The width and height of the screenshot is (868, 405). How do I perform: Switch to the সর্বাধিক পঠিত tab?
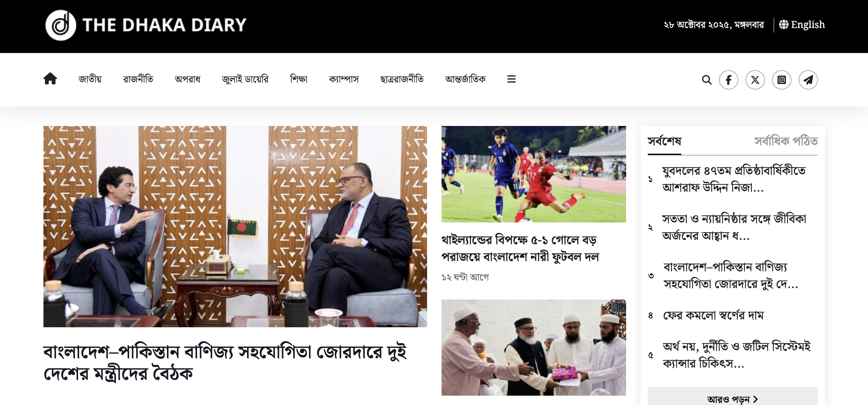(x=786, y=141)
